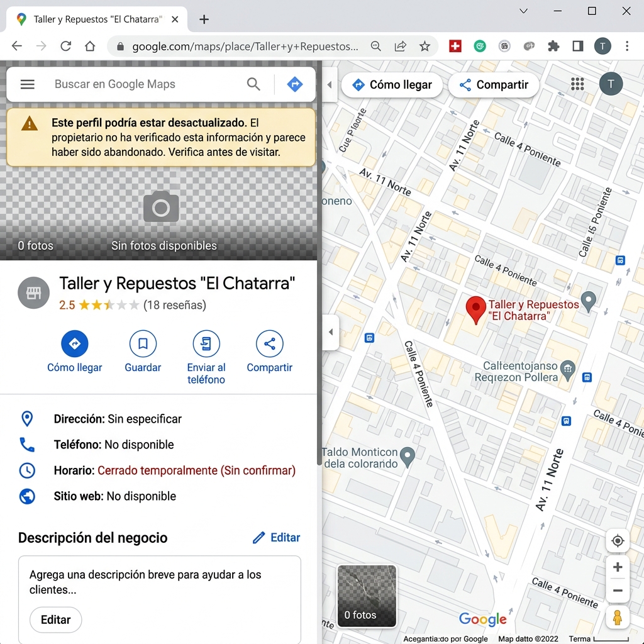The width and height of the screenshot is (644, 644).
Task: Click the outdated profile warning banner
Action: [x=161, y=137]
